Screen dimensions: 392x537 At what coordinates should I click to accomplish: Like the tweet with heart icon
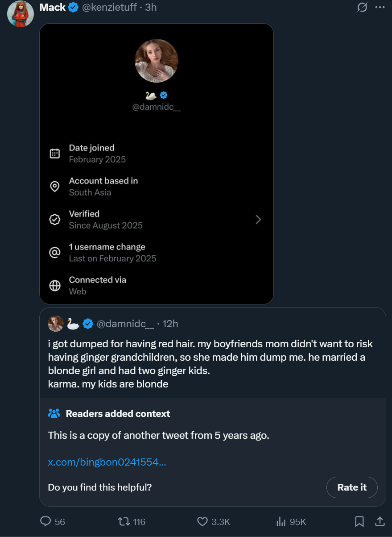pyautogui.click(x=202, y=521)
